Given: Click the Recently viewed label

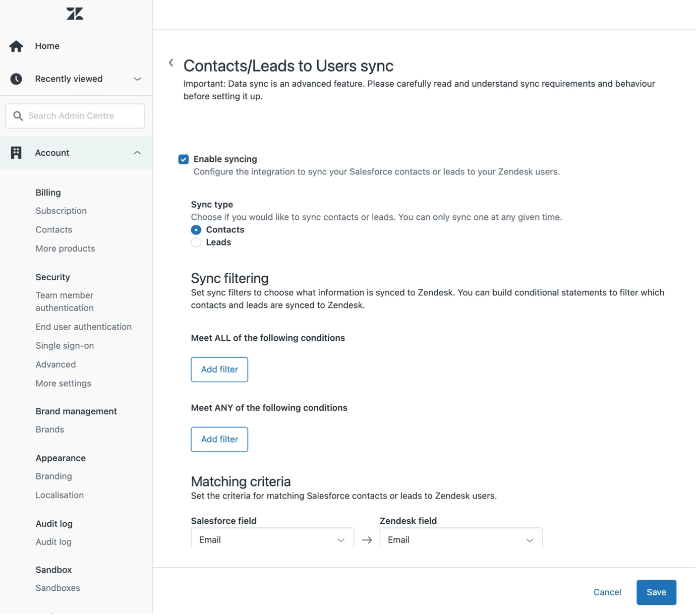Looking at the screenshot, I should [x=69, y=79].
